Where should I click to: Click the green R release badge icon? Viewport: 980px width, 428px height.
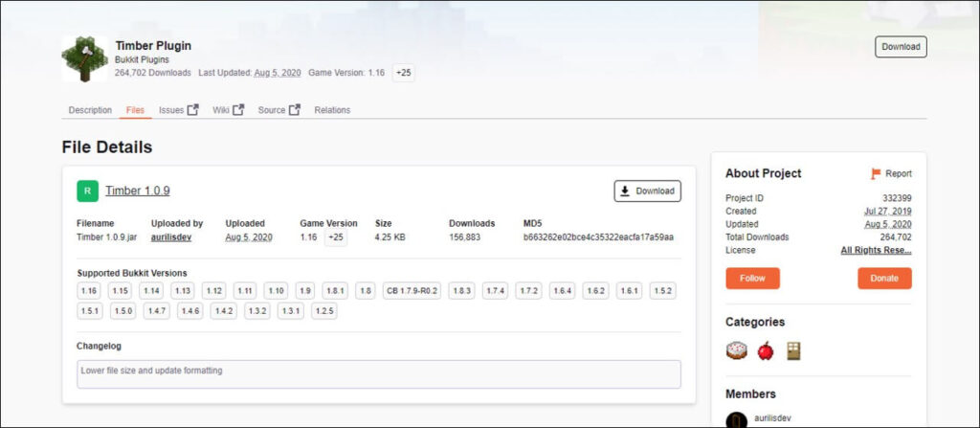coord(87,191)
